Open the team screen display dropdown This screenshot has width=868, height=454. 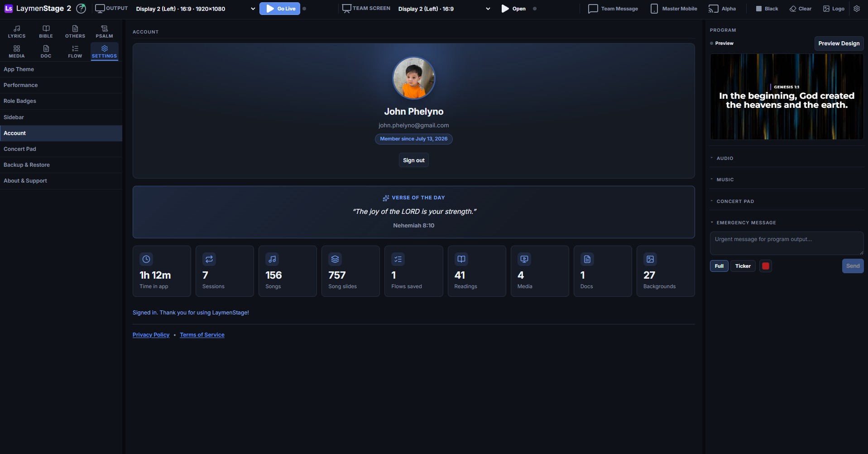(444, 9)
